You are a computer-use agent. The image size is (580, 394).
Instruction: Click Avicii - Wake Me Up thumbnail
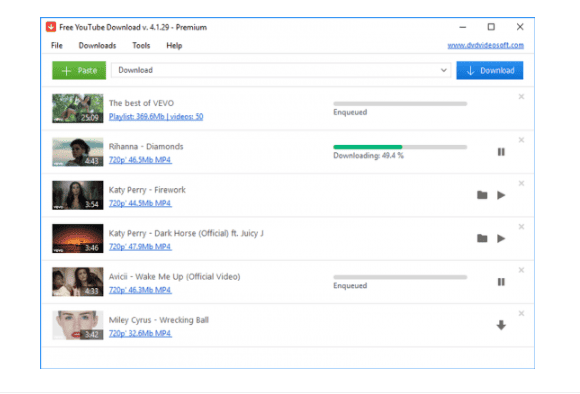point(78,282)
